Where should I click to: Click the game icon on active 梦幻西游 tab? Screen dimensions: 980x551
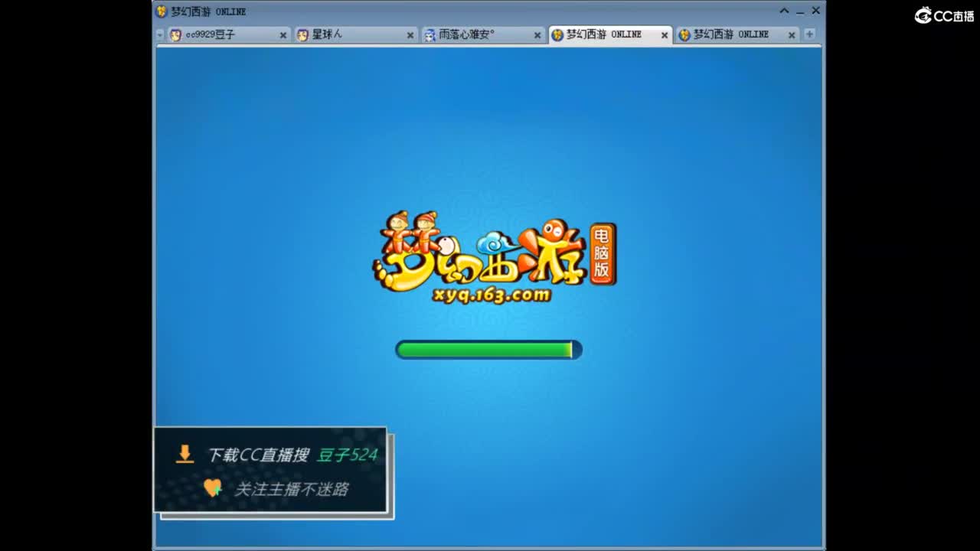(557, 35)
